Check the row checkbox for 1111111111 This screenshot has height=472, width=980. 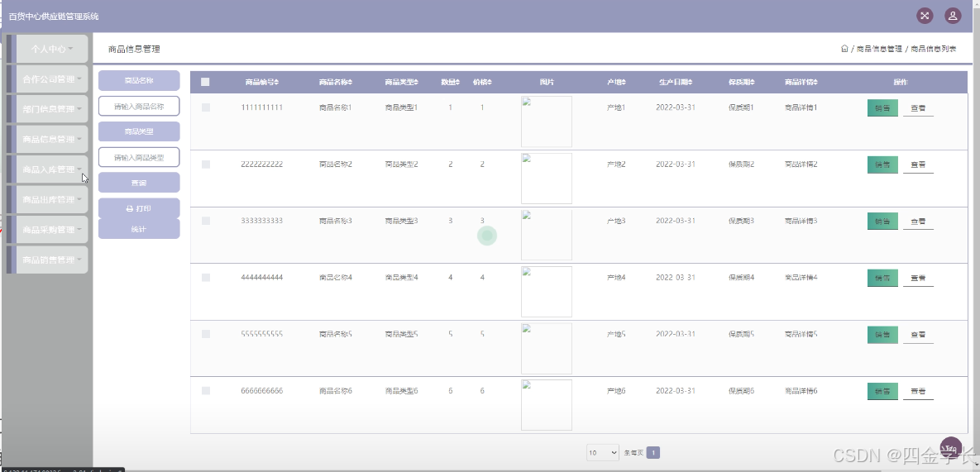[x=206, y=107]
